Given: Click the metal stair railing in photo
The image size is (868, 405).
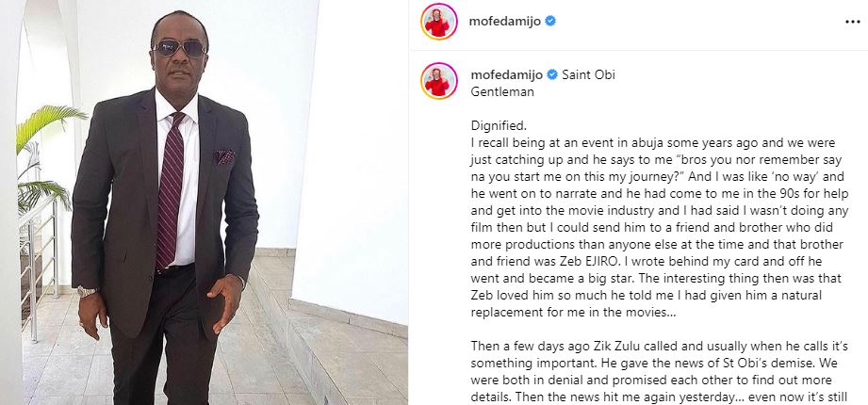Looking at the screenshot, I should [x=39, y=260].
